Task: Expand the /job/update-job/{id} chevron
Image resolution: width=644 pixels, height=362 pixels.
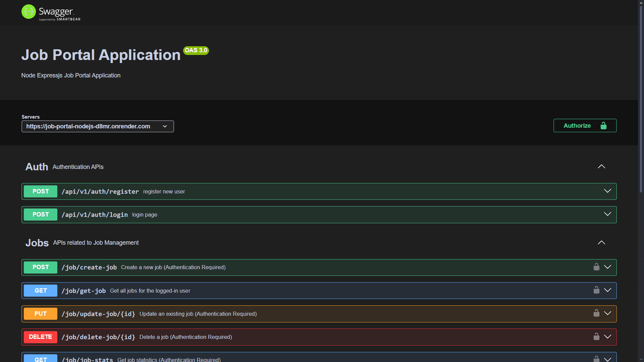Action: pyautogui.click(x=607, y=313)
